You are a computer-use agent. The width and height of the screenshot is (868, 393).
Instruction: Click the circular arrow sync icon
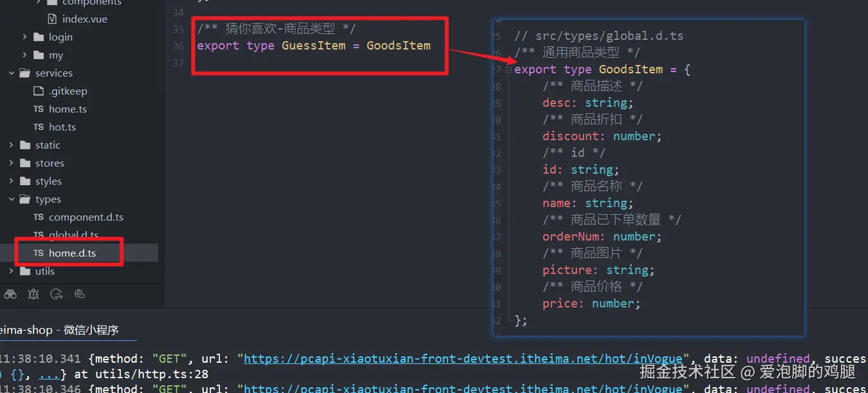[x=57, y=295]
